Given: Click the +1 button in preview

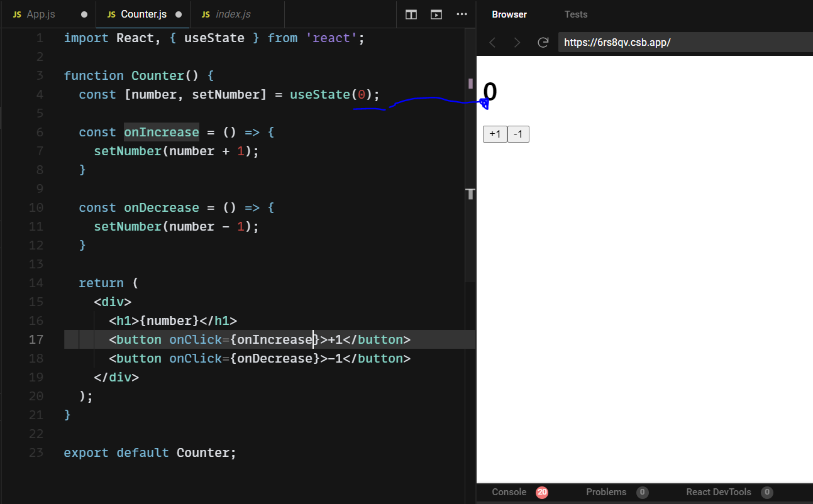Looking at the screenshot, I should 495,134.
